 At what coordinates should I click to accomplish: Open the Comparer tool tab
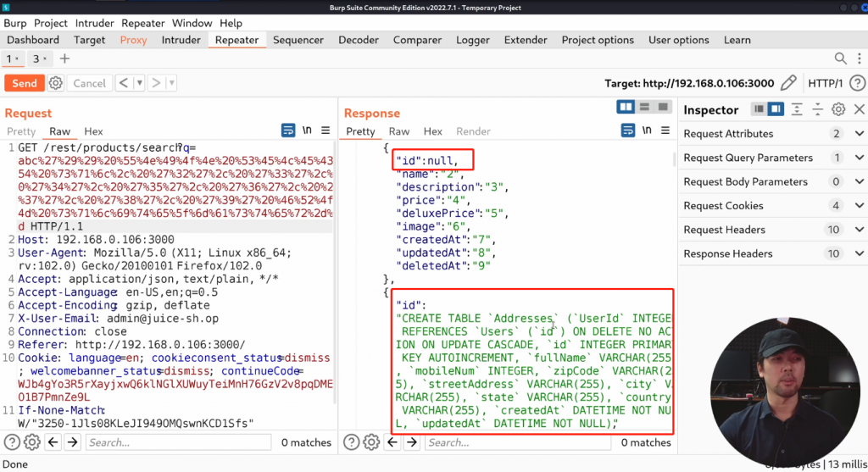pyautogui.click(x=417, y=40)
